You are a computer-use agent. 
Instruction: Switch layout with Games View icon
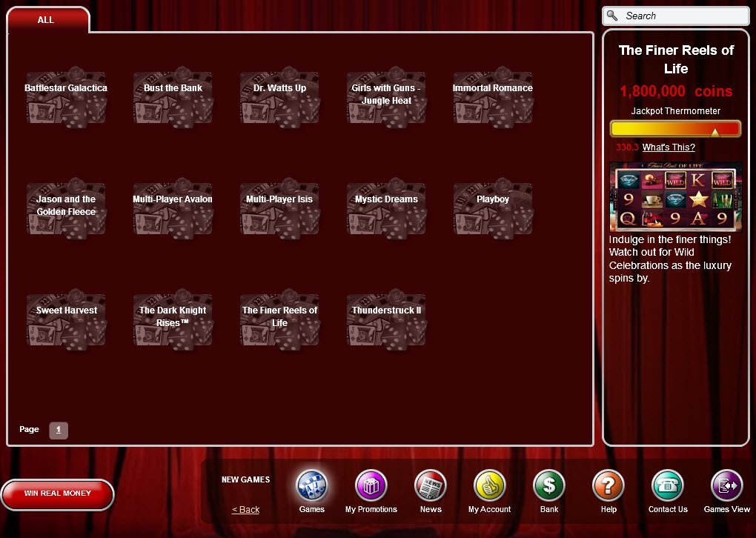click(x=726, y=485)
